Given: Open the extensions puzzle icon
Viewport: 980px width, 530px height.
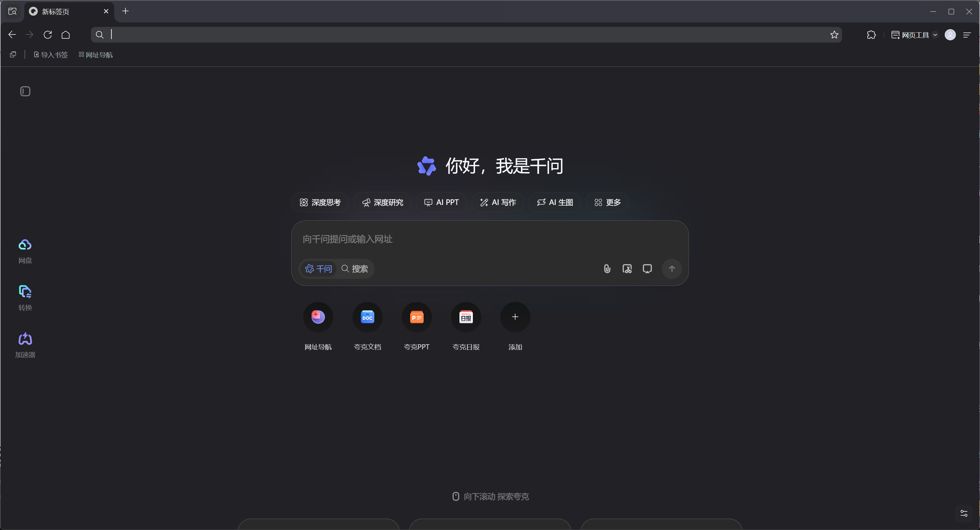Looking at the screenshot, I should [x=871, y=35].
